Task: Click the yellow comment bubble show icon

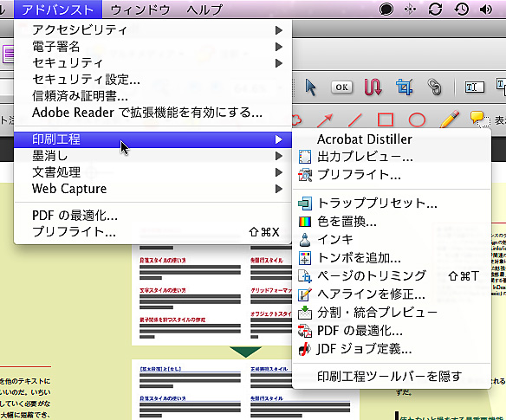Action: point(480,119)
